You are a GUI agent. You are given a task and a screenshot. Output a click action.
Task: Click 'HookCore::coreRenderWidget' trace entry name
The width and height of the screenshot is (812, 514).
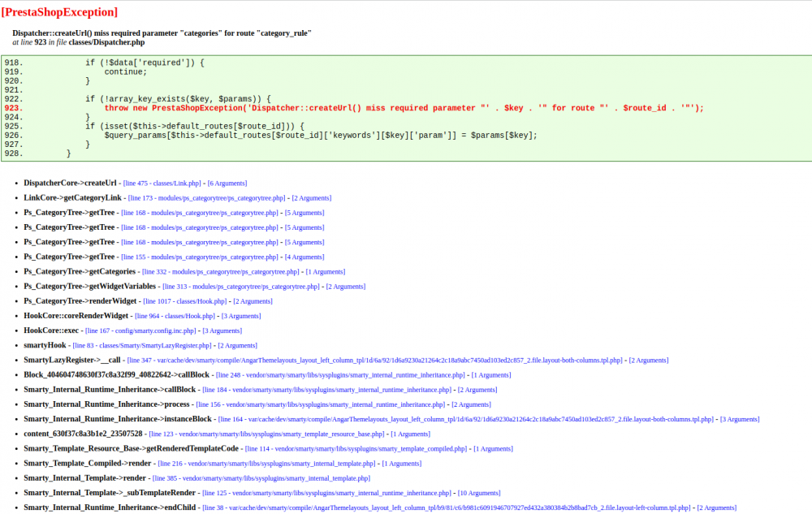click(x=76, y=316)
